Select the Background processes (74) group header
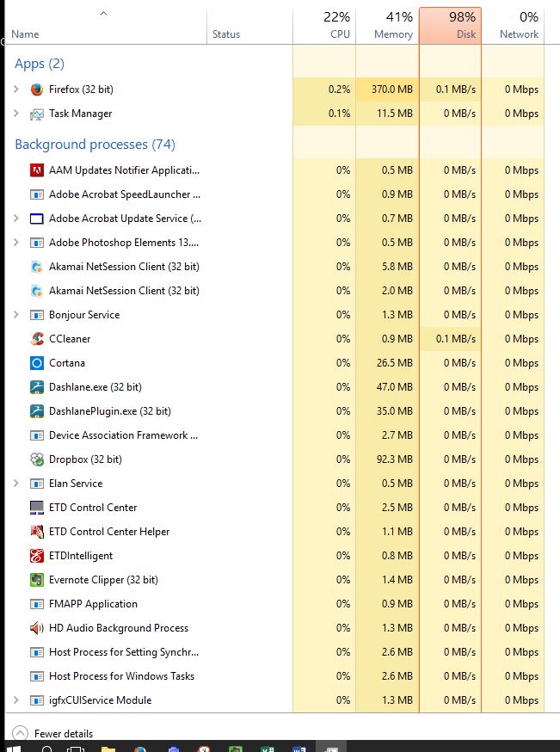The height and width of the screenshot is (752, 560). tap(95, 145)
